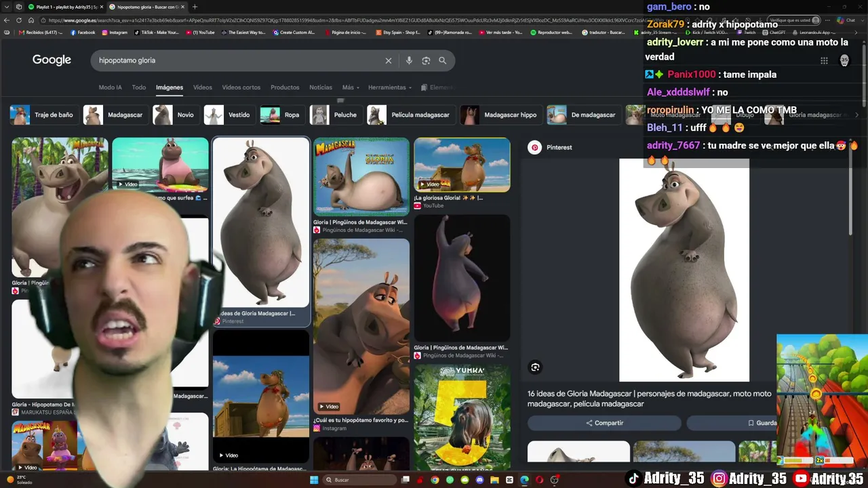This screenshot has width=868, height=488.
Task: Expand the Herramientas dropdown
Action: [x=390, y=87]
